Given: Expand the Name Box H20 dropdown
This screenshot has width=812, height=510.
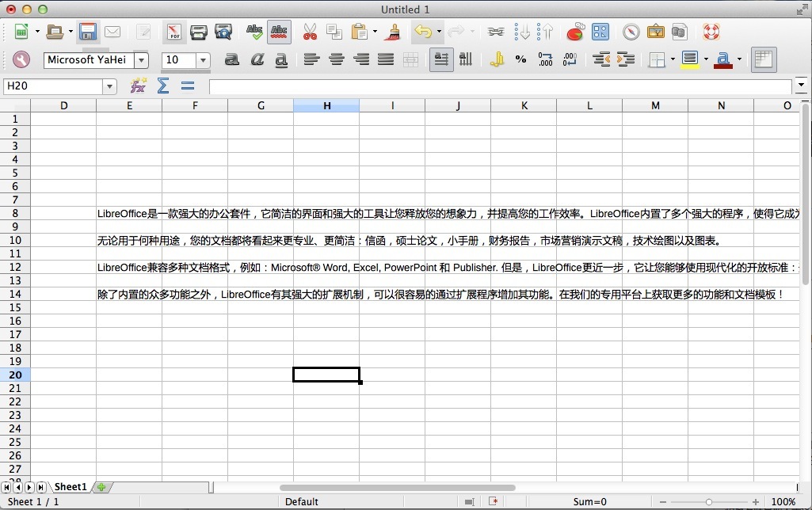Looking at the screenshot, I should coord(109,86).
